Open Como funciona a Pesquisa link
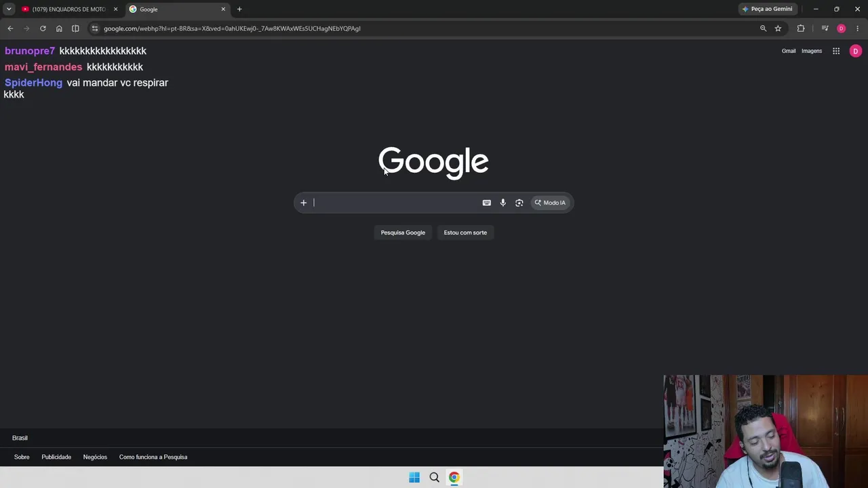868x488 pixels. [153, 457]
